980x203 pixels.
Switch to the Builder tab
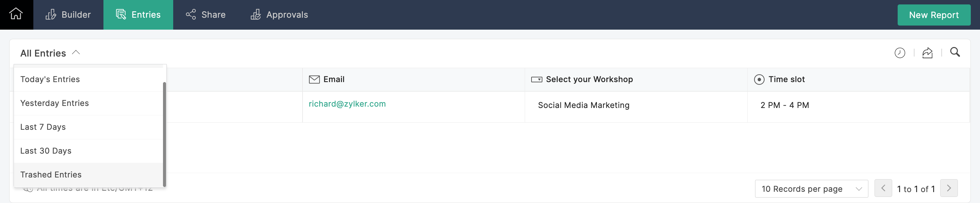coord(68,15)
